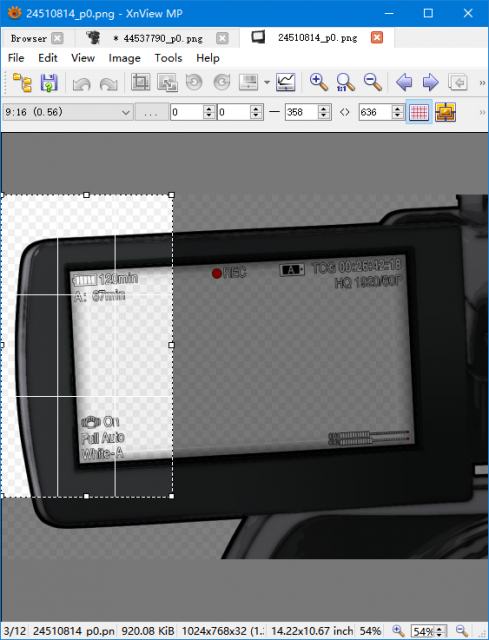Click the 3/12 image counter
Viewport: 489px width, 640px height.
[15, 631]
